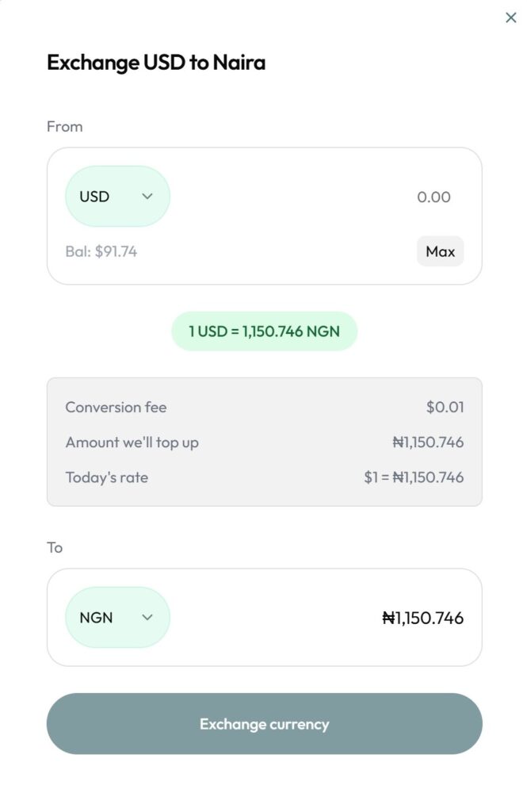
Task: Close the exchange dialog with the X
Action: tap(511, 17)
